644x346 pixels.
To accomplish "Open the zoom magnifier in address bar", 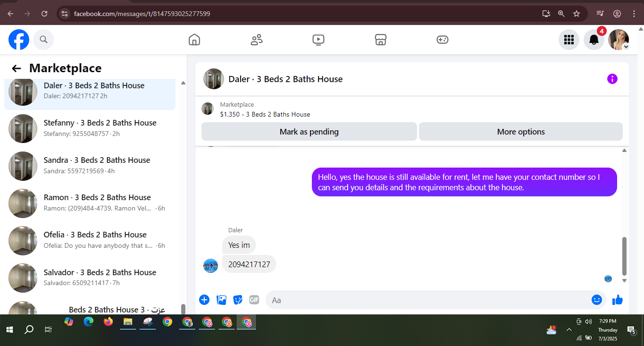I will 561,14.
